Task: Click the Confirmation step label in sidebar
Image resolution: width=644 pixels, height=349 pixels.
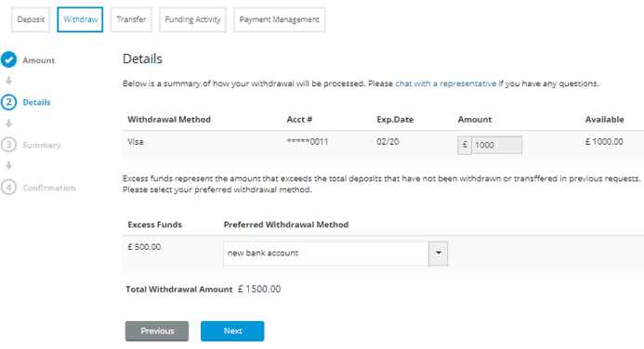Action: pos(49,187)
